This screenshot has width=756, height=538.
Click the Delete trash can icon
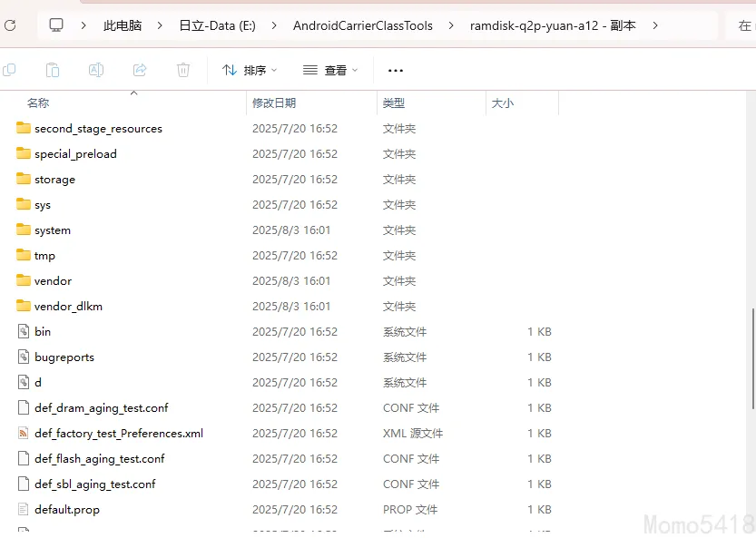pos(183,70)
